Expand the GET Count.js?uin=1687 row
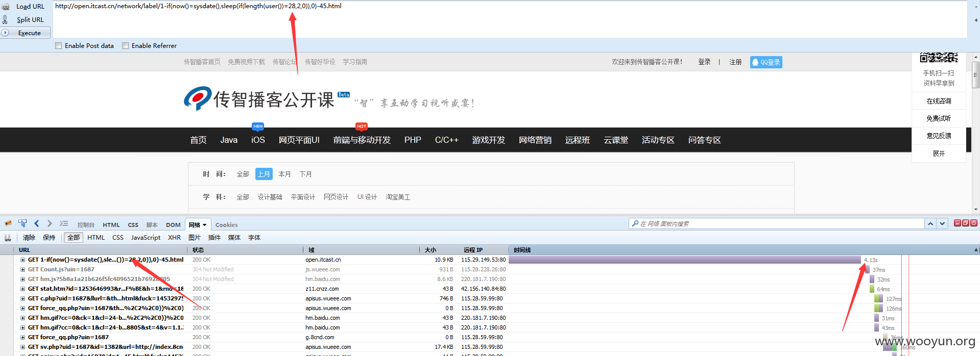 point(22,269)
